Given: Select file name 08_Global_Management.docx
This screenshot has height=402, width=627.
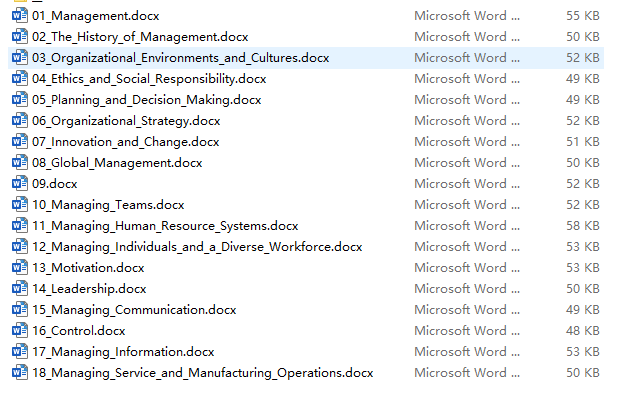Looking at the screenshot, I should pyautogui.click(x=117, y=163).
